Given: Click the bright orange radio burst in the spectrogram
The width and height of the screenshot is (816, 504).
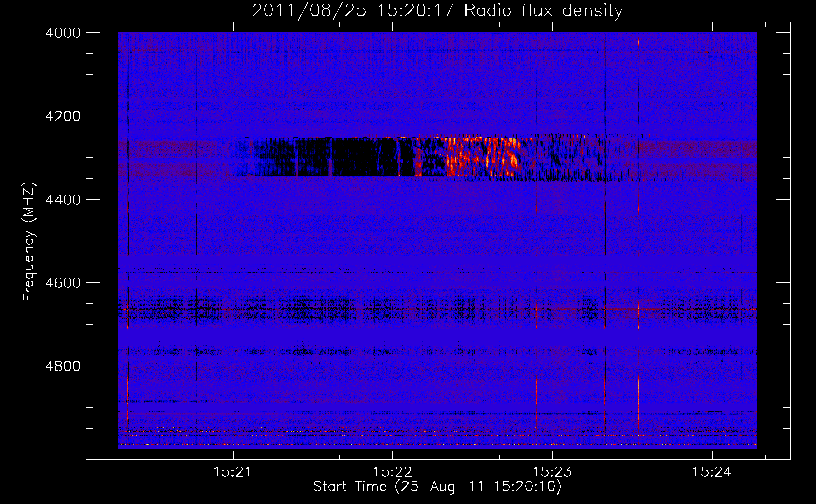Looking at the screenshot, I should point(482,156).
